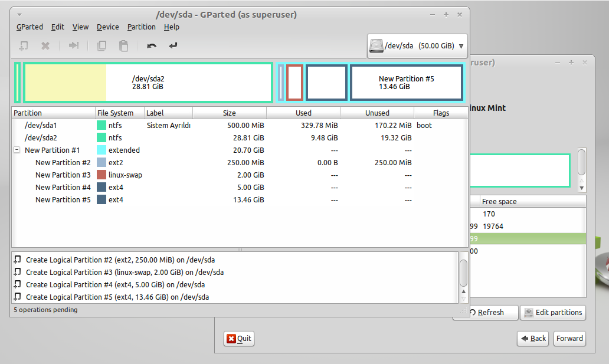
Task: Click the New partition toolbar icon
Action: pos(23,46)
